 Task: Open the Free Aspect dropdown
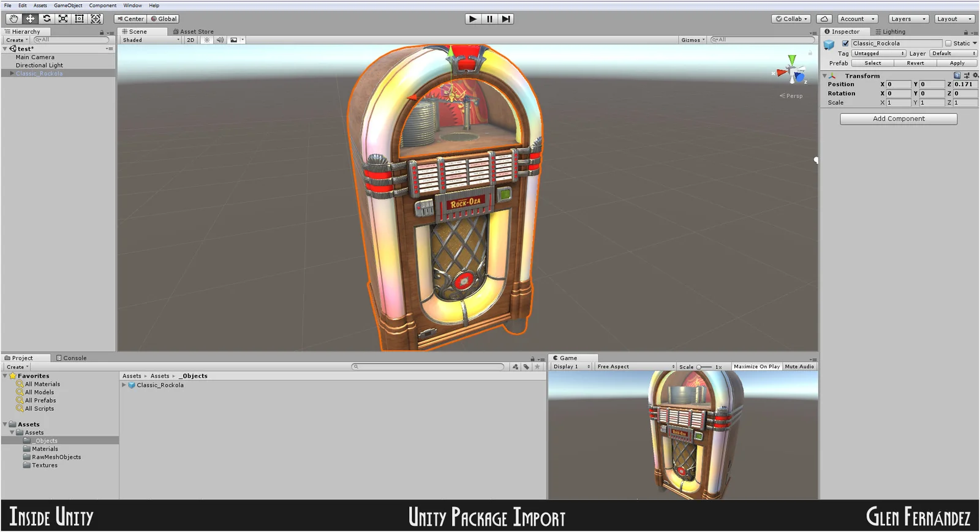[x=636, y=367]
